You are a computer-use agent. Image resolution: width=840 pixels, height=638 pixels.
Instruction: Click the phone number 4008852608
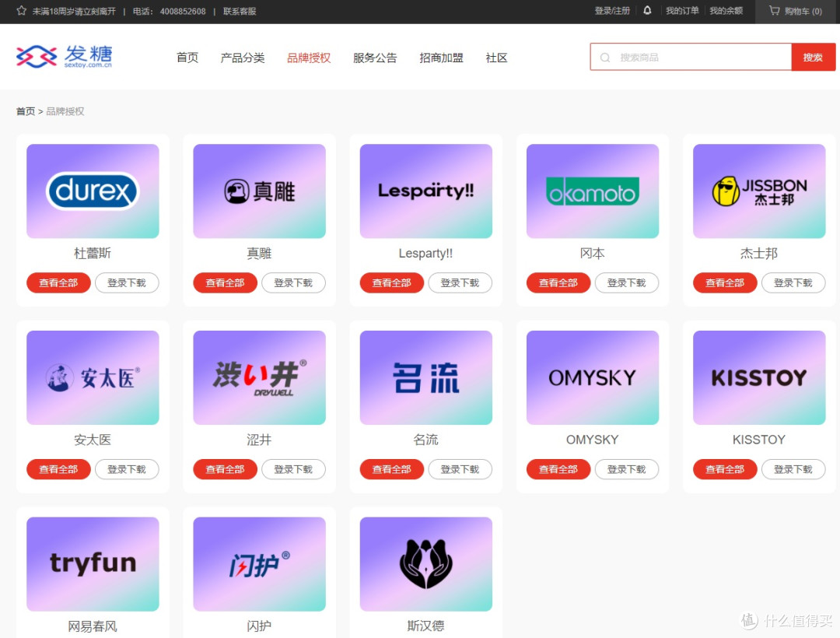(183, 11)
